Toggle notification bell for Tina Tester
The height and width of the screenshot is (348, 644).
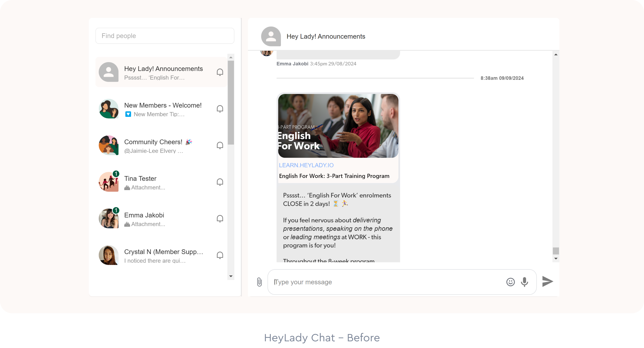click(x=220, y=182)
